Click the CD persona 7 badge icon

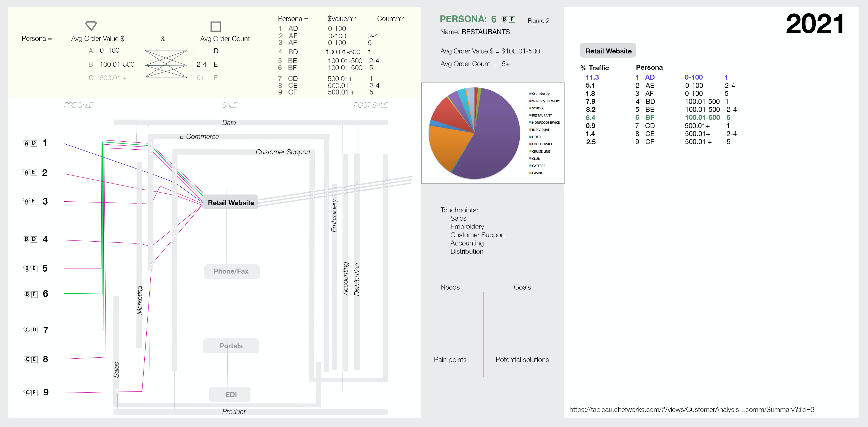click(x=30, y=330)
